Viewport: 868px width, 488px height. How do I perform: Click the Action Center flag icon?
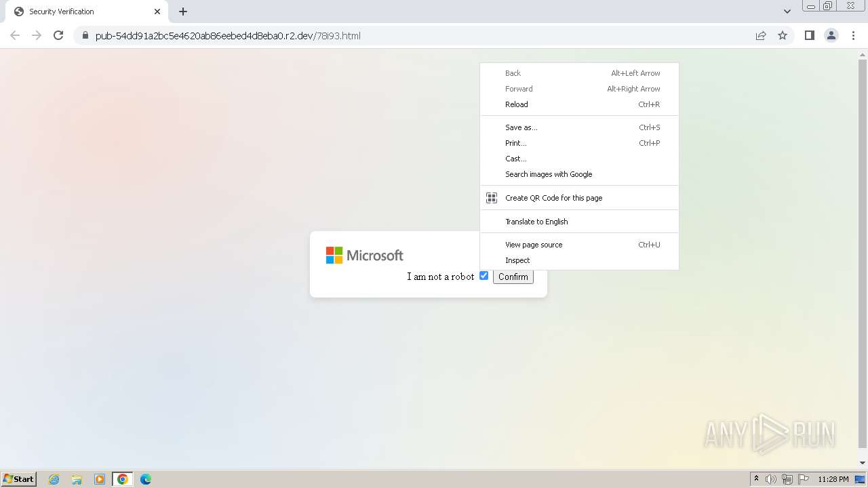click(804, 479)
